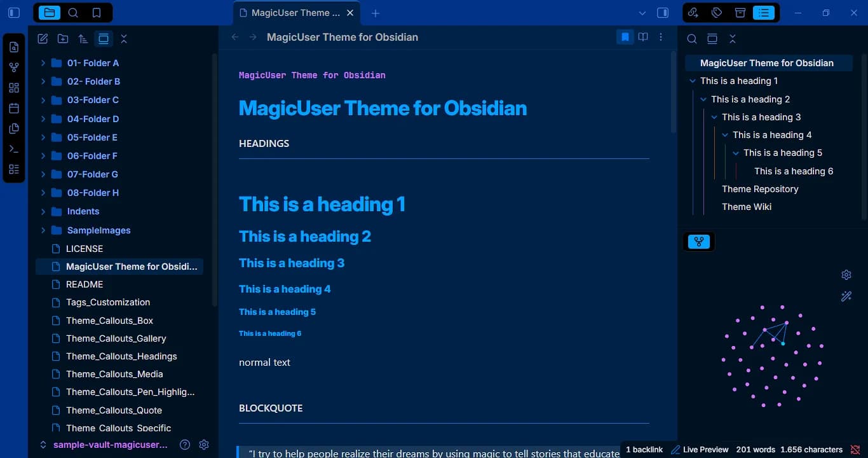
Task: Collapse 'This is a heading 3' in outline
Action: click(x=714, y=117)
